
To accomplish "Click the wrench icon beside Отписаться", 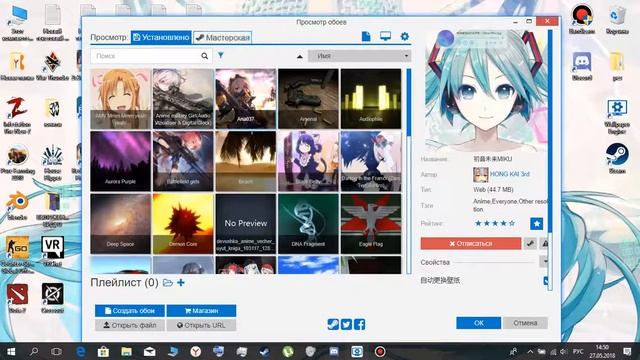I will (530, 243).
